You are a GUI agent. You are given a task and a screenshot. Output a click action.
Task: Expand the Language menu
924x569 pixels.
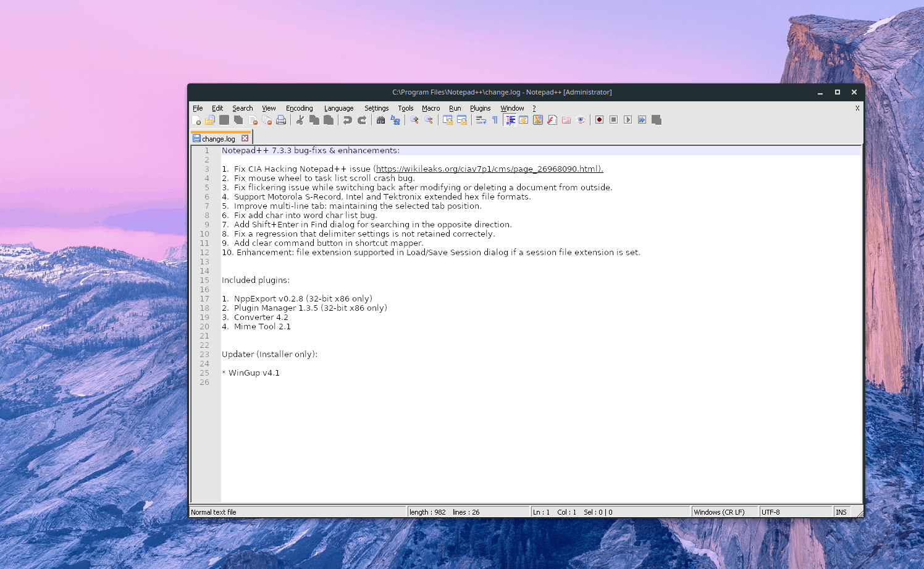pyautogui.click(x=338, y=108)
